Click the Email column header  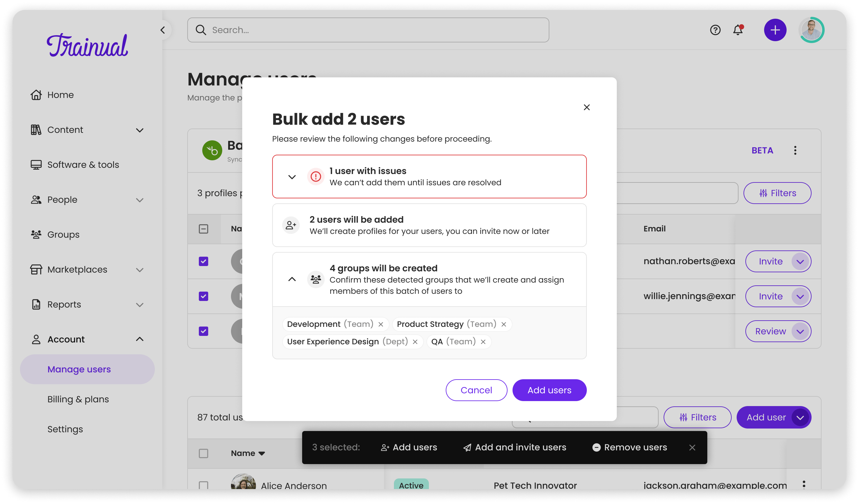pyautogui.click(x=654, y=229)
